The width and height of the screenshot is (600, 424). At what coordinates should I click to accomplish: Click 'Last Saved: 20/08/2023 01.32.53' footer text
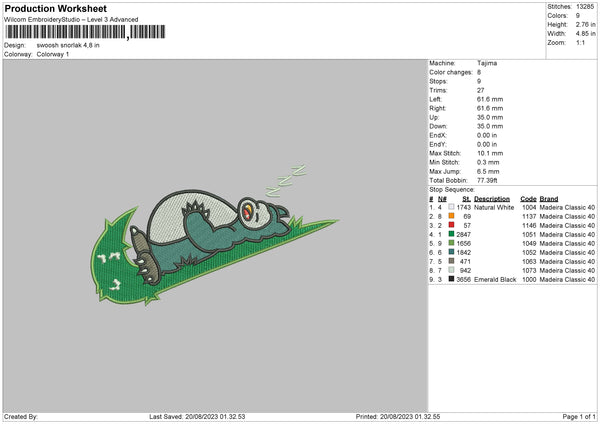coord(197,417)
